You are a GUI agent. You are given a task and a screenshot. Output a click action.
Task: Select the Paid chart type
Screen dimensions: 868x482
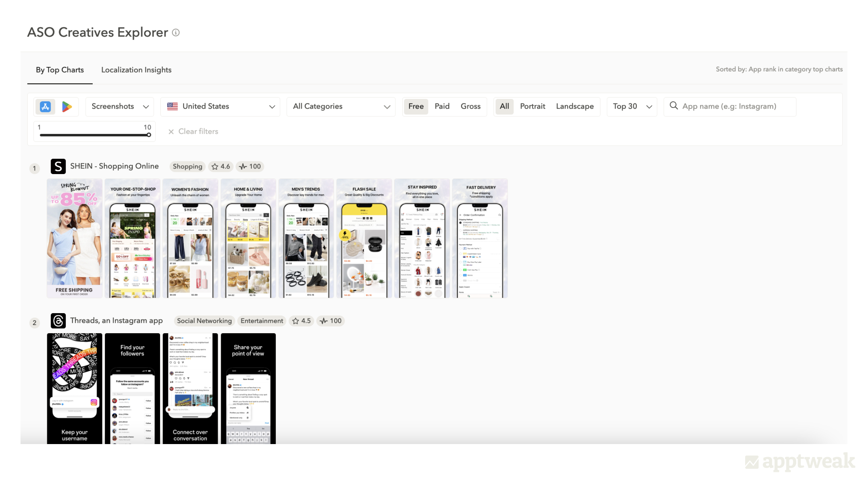(442, 106)
